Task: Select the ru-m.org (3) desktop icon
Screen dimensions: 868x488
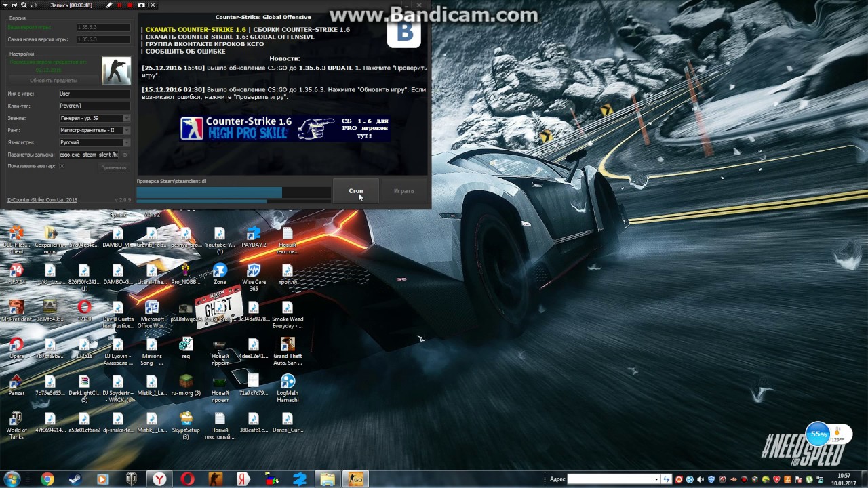Action: tap(186, 386)
